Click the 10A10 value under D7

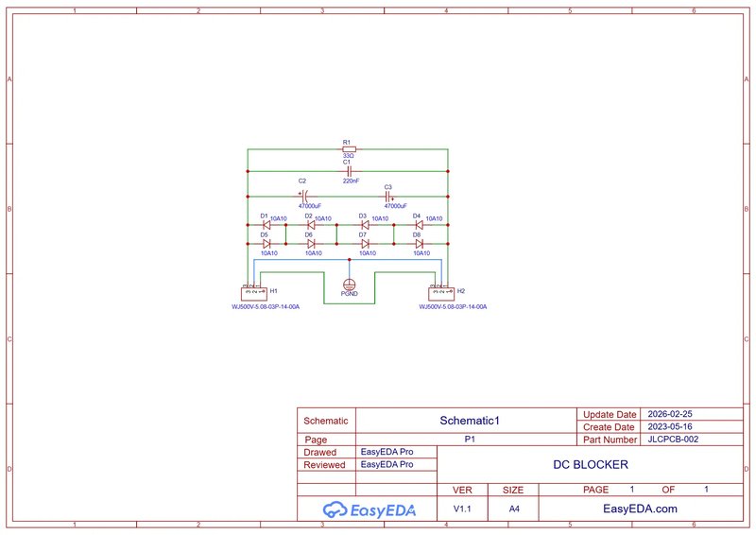tap(368, 253)
